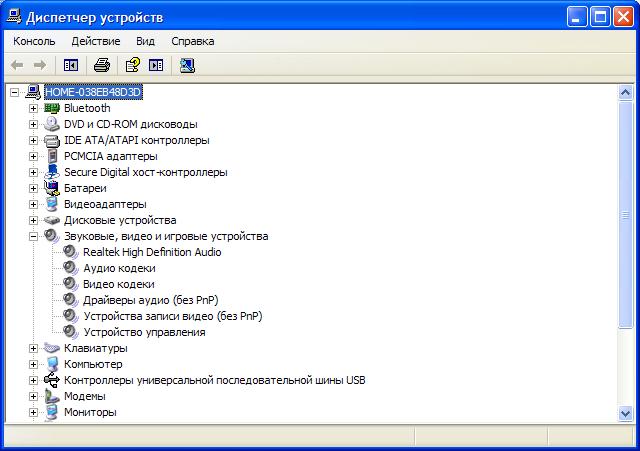
Task: Open the Вид menu
Action: click(x=145, y=41)
